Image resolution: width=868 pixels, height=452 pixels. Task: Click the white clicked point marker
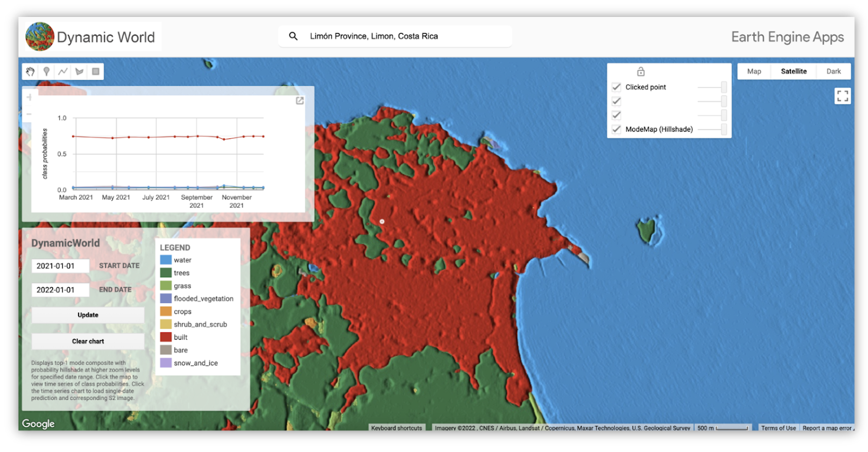tap(382, 221)
